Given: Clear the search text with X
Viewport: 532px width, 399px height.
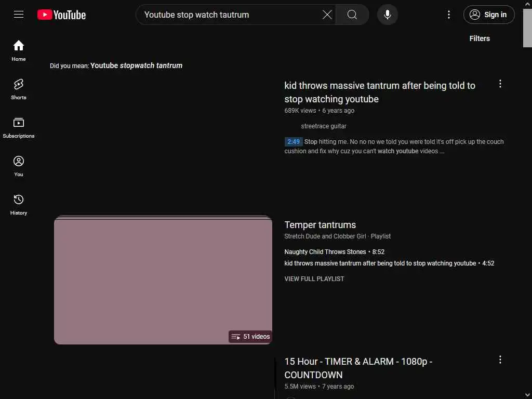Looking at the screenshot, I should (327, 15).
